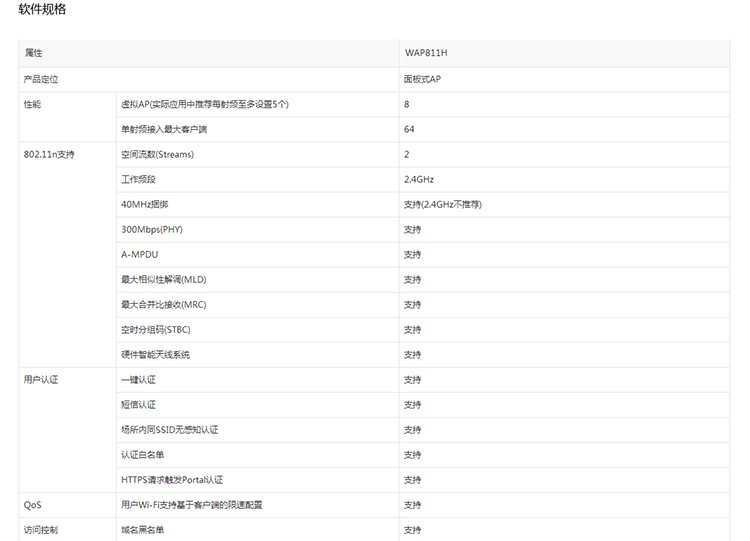750x541 pixels.
Task: Click the HTTPS请求触发Portal认证 cell
Action: pos(257,480)
